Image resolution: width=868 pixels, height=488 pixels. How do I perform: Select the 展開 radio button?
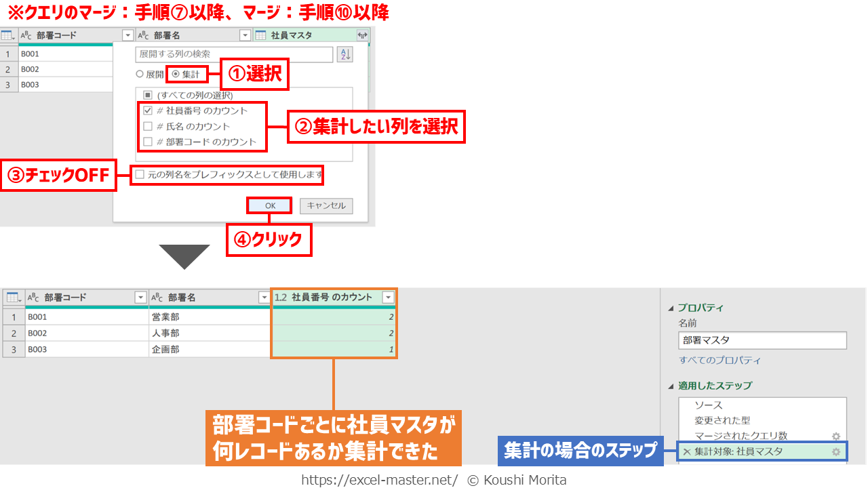(x=140, y=75)
